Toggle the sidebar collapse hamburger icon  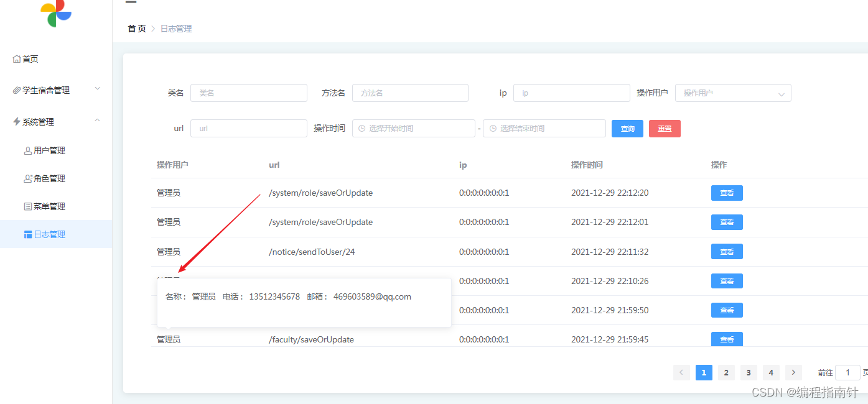click(131, 2)
